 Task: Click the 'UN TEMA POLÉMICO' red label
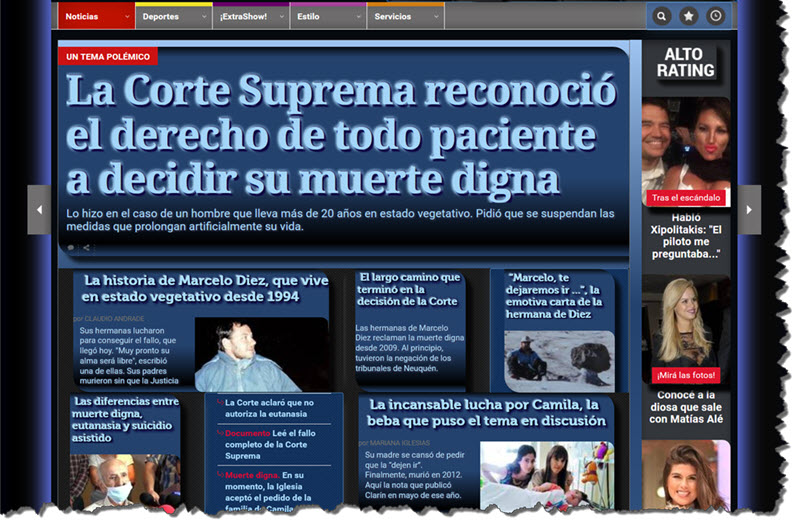pyautogui.click(x=108, y=57)
